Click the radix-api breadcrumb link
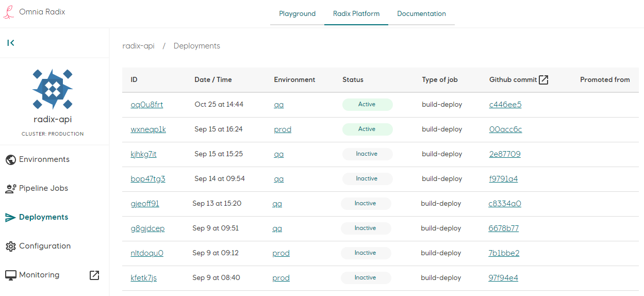Viewport: 644px width, 296px height. point(138,46)
